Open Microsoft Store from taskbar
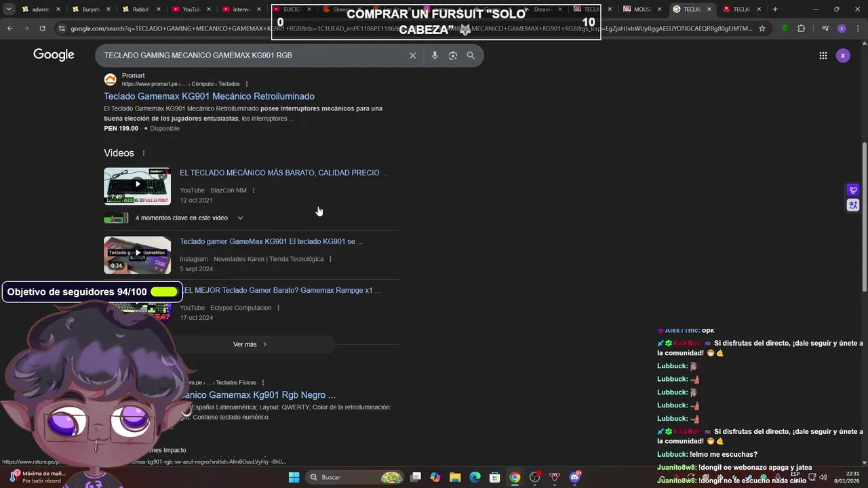The width and height of the screenshot is (868, 488). tap(495, 477)
